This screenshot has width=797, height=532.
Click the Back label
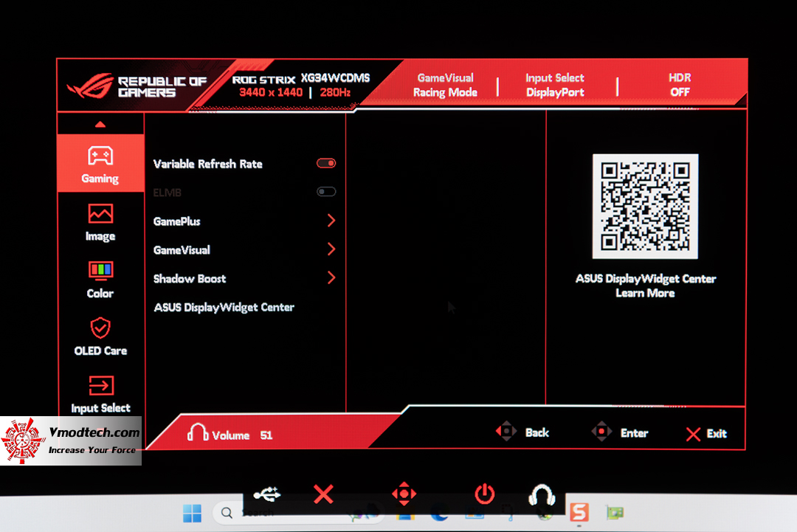tap(537, 432)
